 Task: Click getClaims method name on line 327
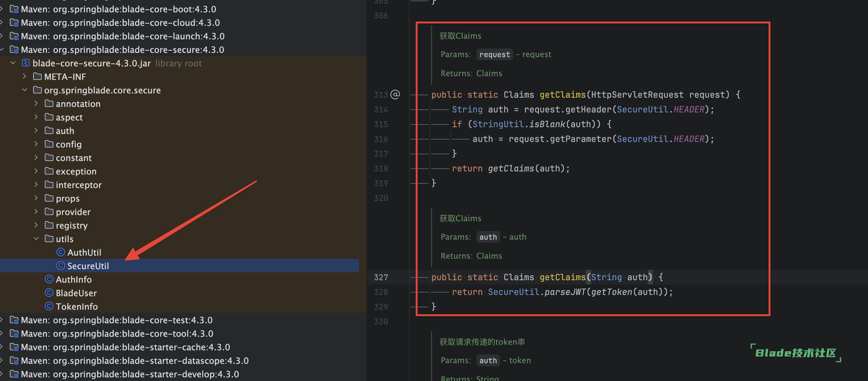click(562, 277)
